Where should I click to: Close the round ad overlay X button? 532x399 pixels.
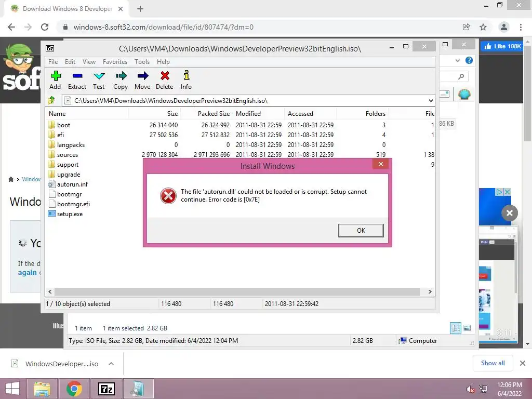pos(509,213)
